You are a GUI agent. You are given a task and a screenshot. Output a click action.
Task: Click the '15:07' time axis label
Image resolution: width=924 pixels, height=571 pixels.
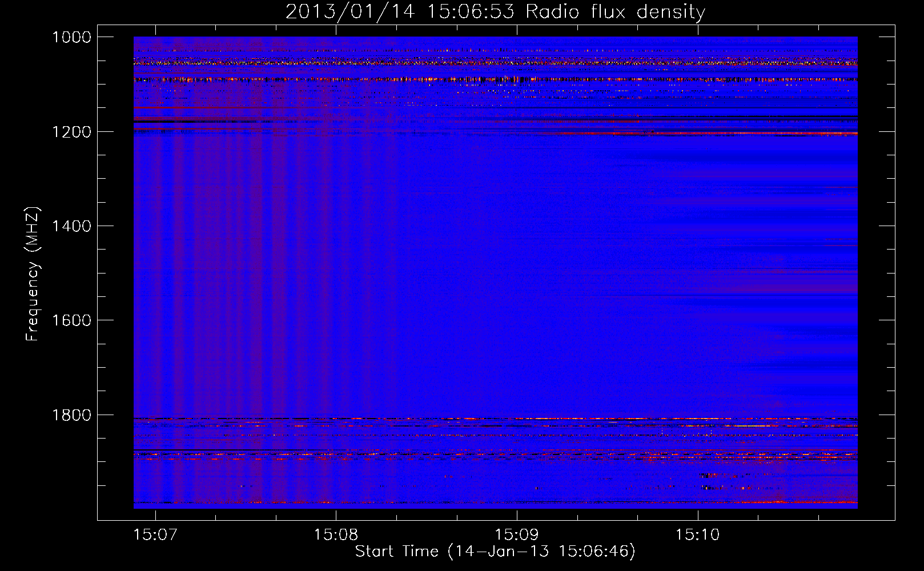(155, 535)
